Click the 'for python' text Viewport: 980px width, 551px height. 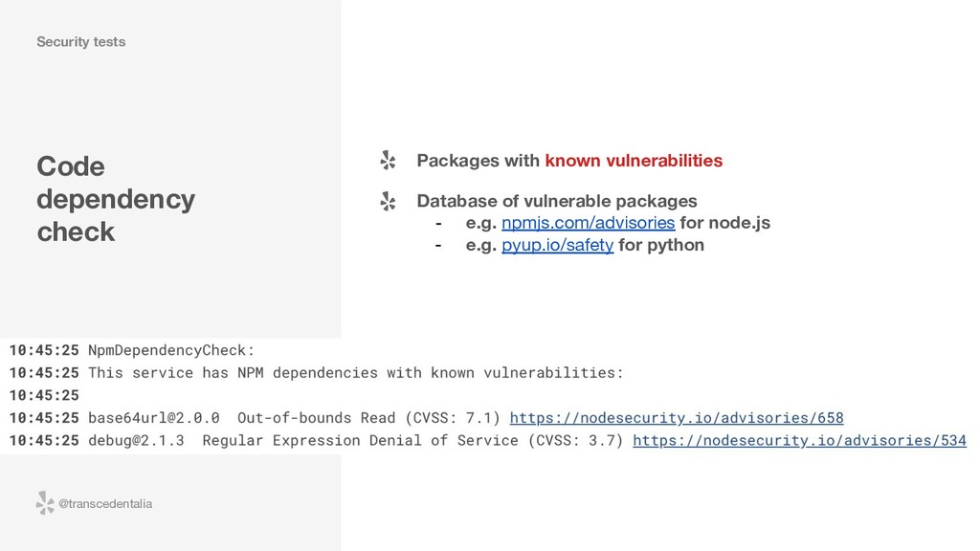[661, 245]
